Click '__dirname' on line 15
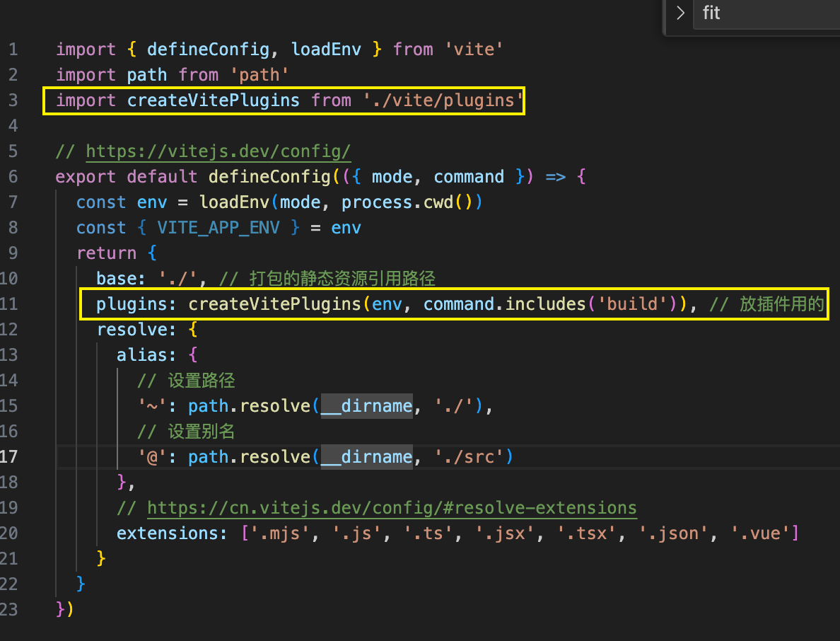 pos(367,405)
